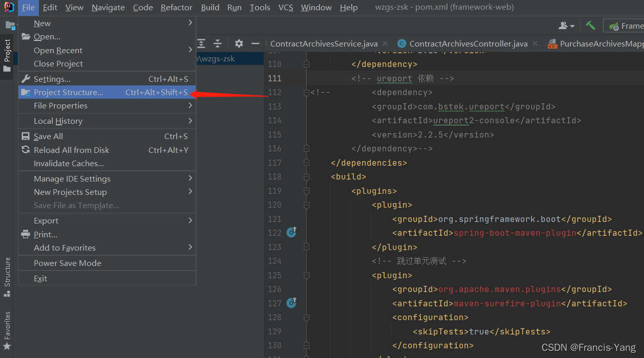Viewport: 644px width, 358px height.
Task: Select Exit at bottom of File menu
Action: [x=107, y=278]
